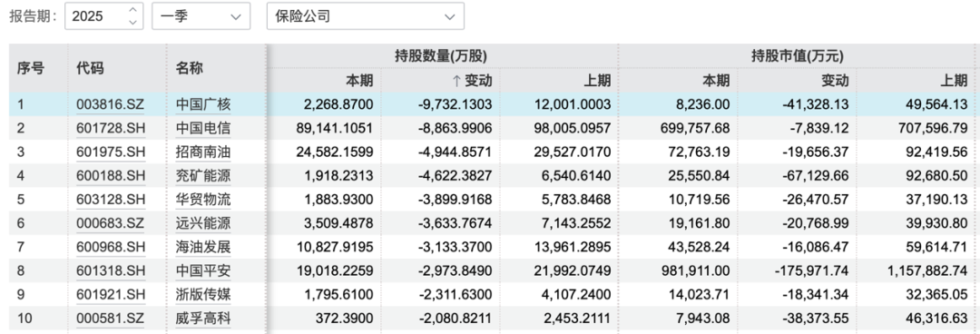Select the 名称 column header
The image size is (980, 334).
pyautogui.click(x=190, y=68)
